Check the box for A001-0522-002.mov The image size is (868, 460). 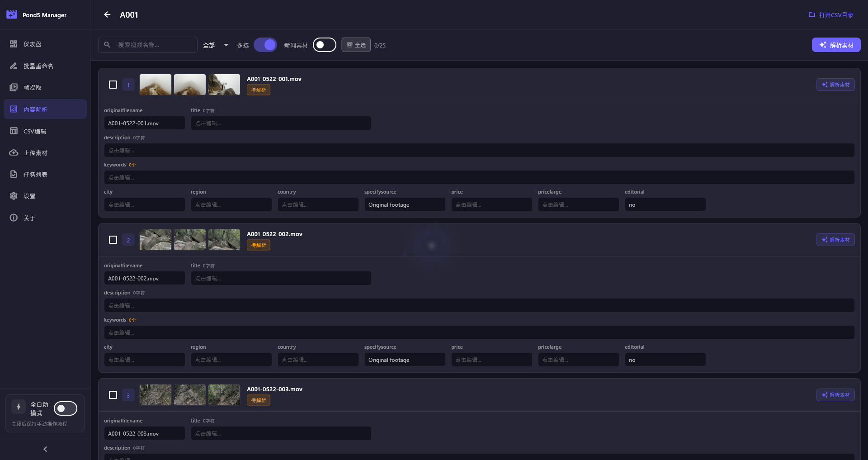click(x=113, y=240)
